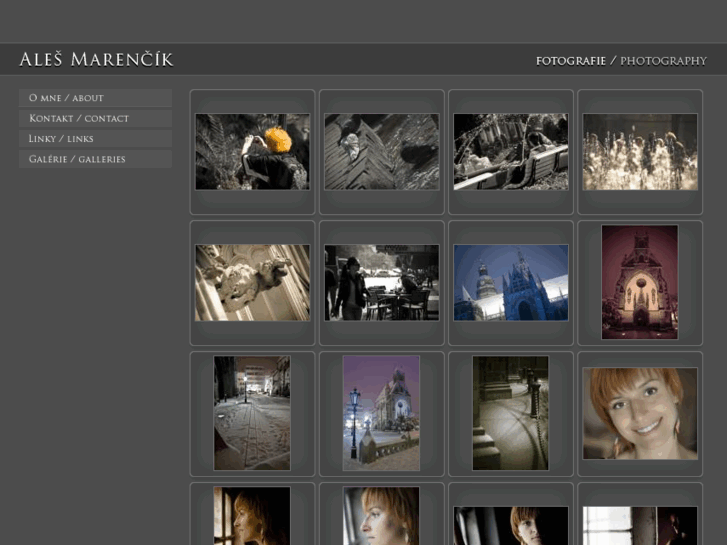This screenshot has height=545, width=727.
Task: Open the woman profile by window photo
Action: 252,516
